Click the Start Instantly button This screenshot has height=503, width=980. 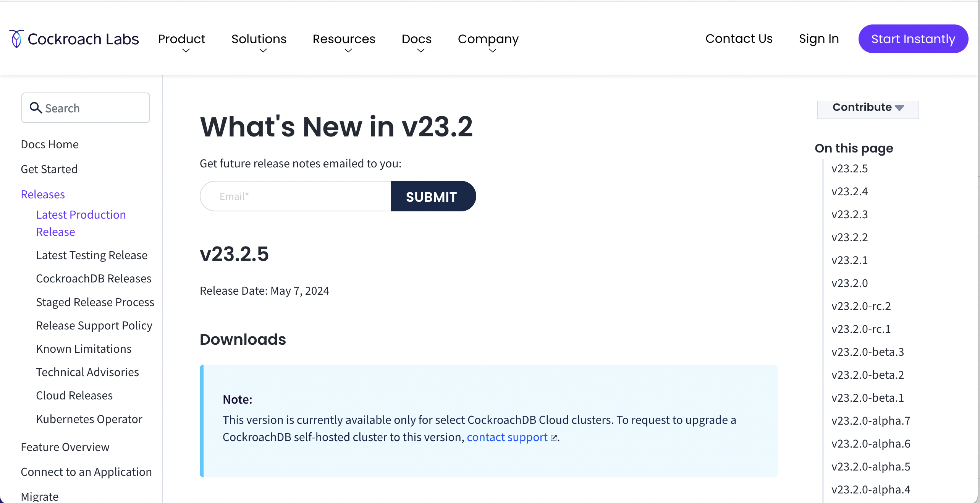[913, 38]
